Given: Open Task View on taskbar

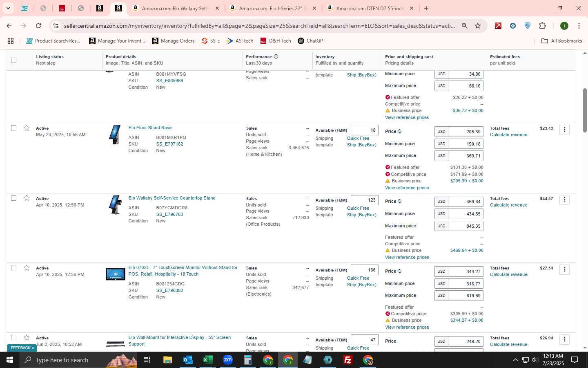Looking at the screenshot, I should point(147,360).
